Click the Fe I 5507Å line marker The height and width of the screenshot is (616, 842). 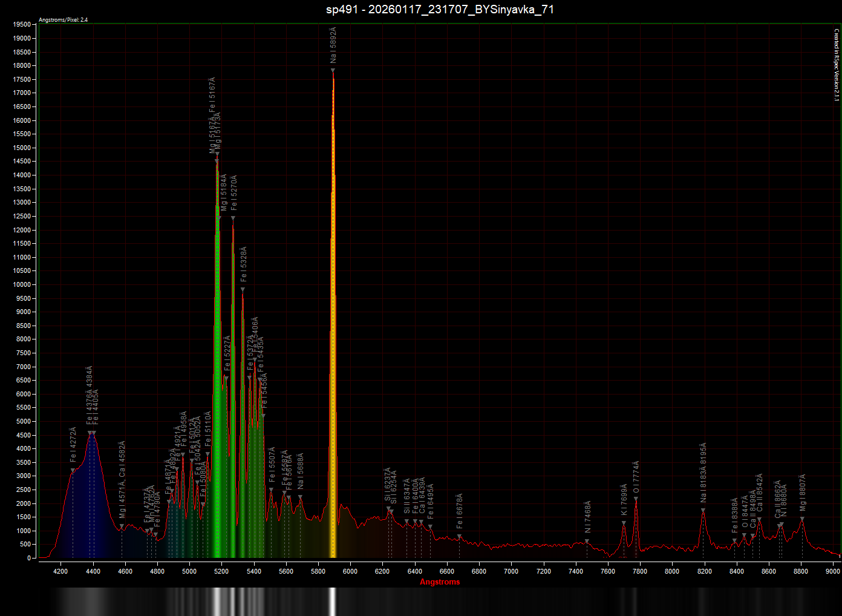click(x=271, y=490)
